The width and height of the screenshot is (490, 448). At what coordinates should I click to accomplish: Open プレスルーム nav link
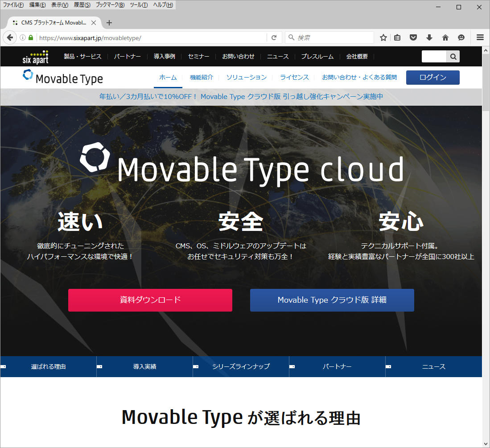coord(317,57)
